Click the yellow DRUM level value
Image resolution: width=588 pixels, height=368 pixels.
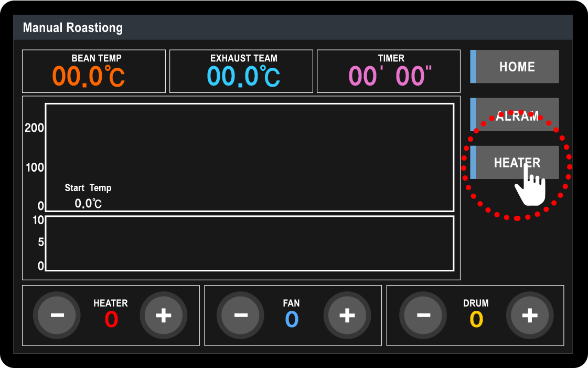tap(476, 320)
